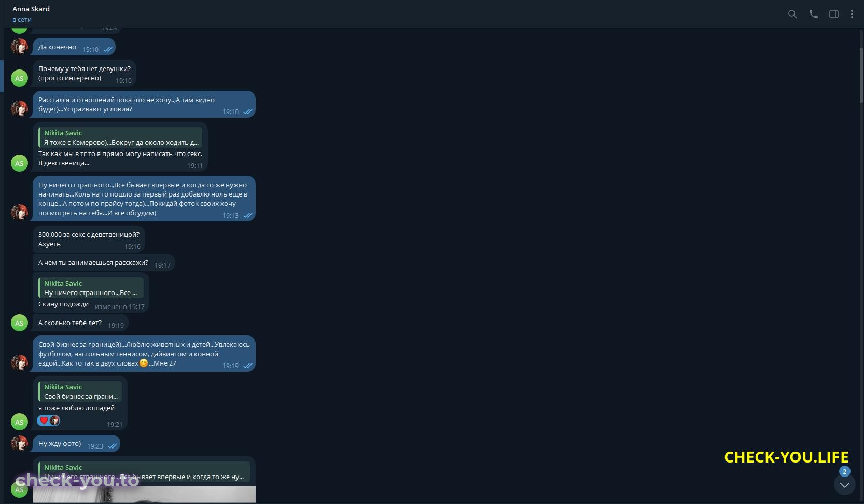Click message 'Расстался и отношений пока что не хочу'

coord(144,104)
